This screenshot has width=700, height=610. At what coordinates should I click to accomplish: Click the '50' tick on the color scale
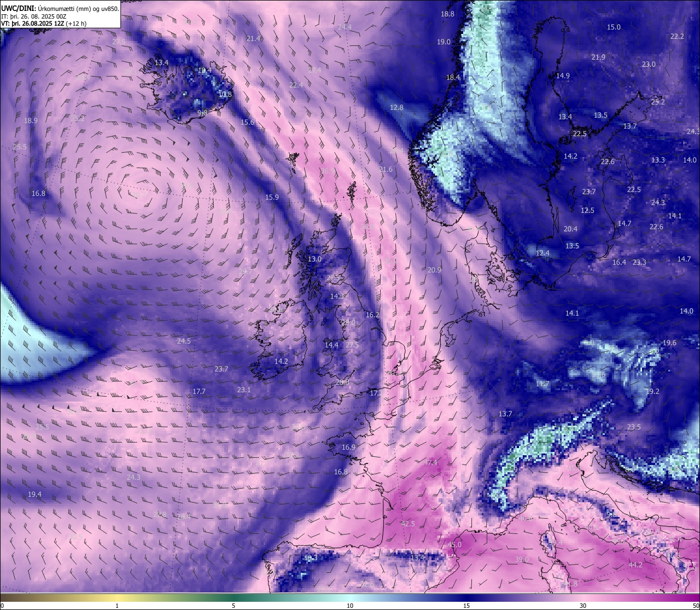[x=696, y=606]
